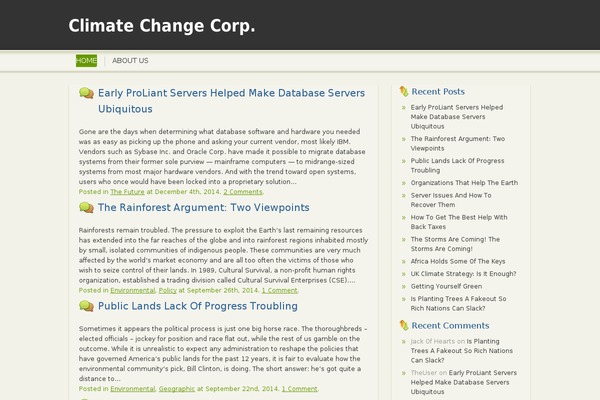Screen dimensions: 600x400
Task: Open Africa Holds Some Of The Keys post
Action: tap(458, 261)
